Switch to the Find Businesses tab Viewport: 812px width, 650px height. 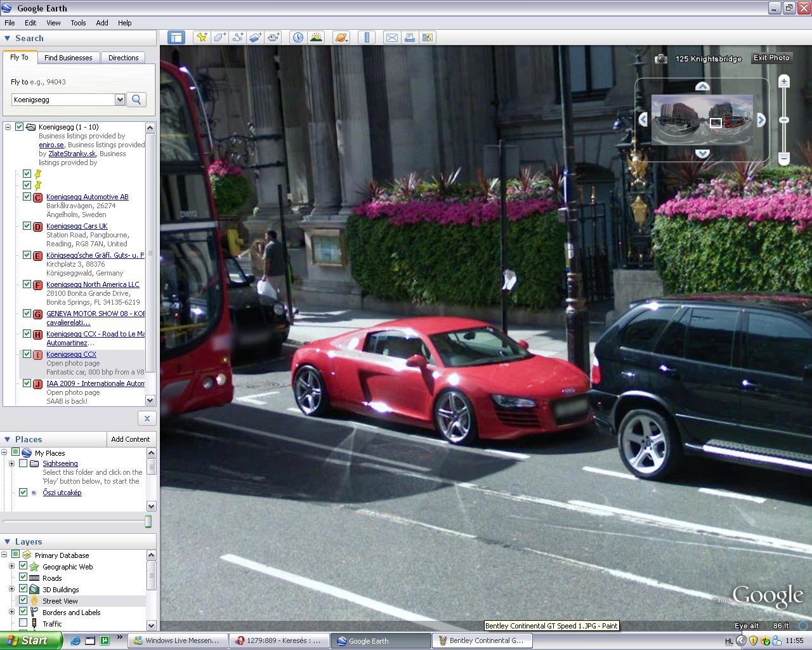68,58
